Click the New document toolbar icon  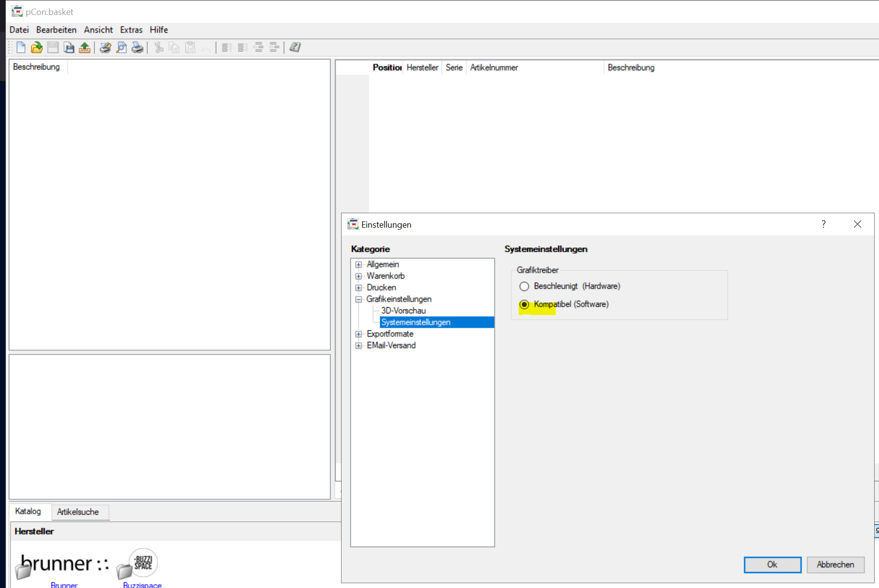21,47
